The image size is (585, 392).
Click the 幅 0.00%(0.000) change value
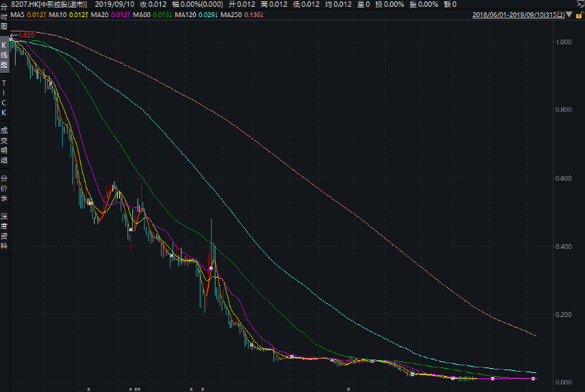198,5
